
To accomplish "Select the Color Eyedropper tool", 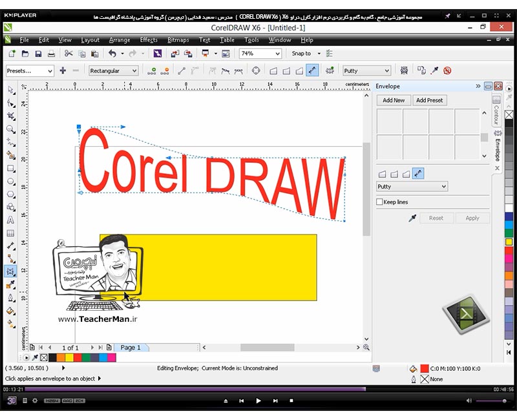I will (10, 285).
